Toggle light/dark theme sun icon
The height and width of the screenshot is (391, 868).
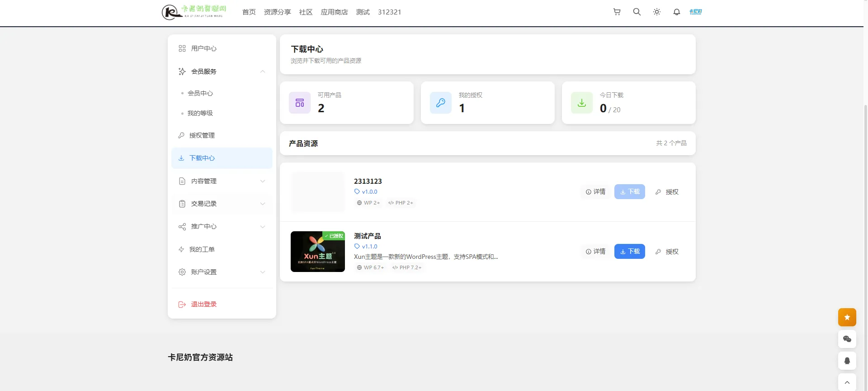click(x=656, y=12)
